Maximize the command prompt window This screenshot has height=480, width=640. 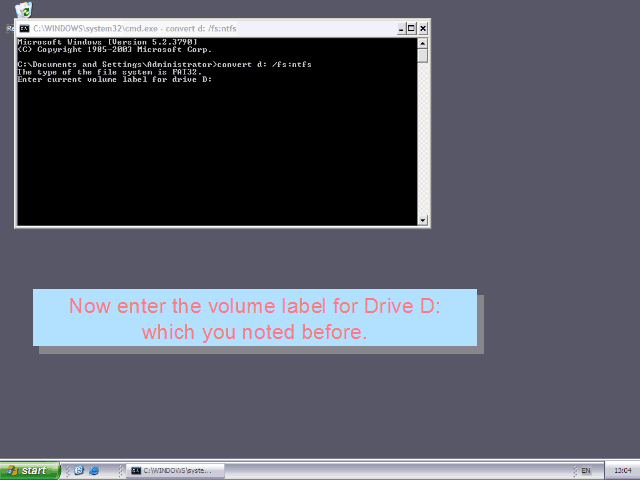(410, 28)
